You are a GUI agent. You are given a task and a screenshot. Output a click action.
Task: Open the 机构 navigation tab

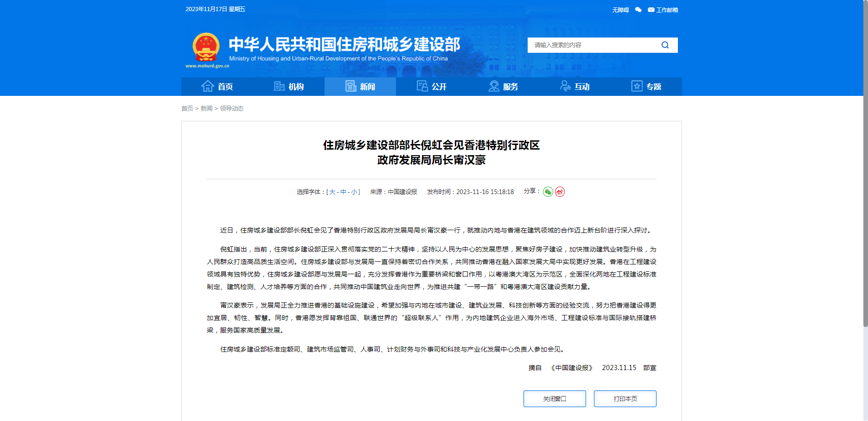point(289,87)
